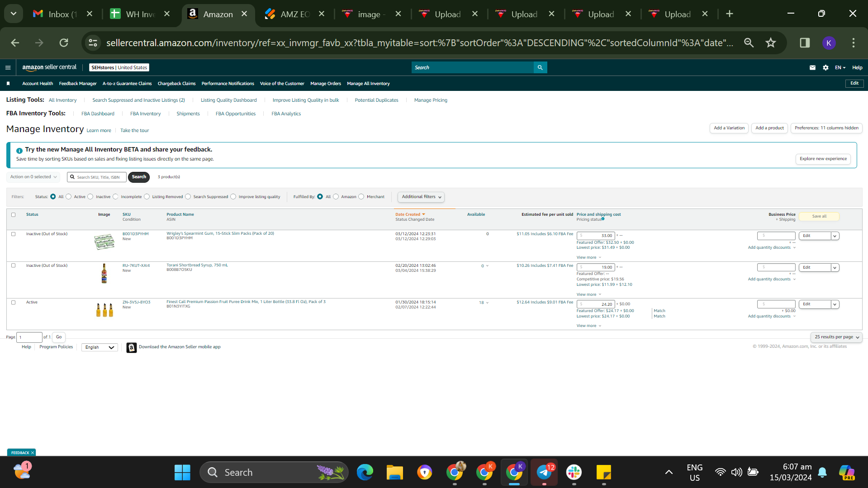Click the Explore new experience button
This screenshot has height=488, width=868.
[x=823, y=159]
